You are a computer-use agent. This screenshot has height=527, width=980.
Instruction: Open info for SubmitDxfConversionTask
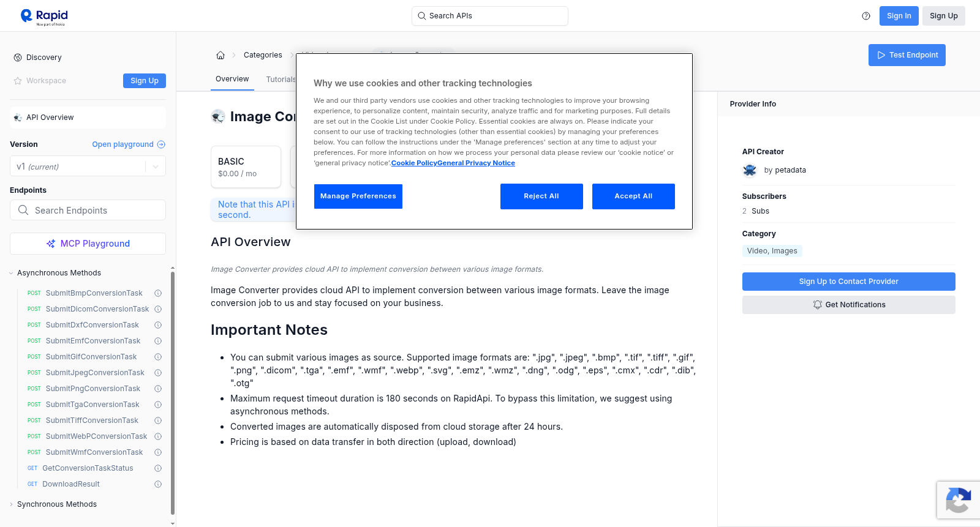click(158, 325)
